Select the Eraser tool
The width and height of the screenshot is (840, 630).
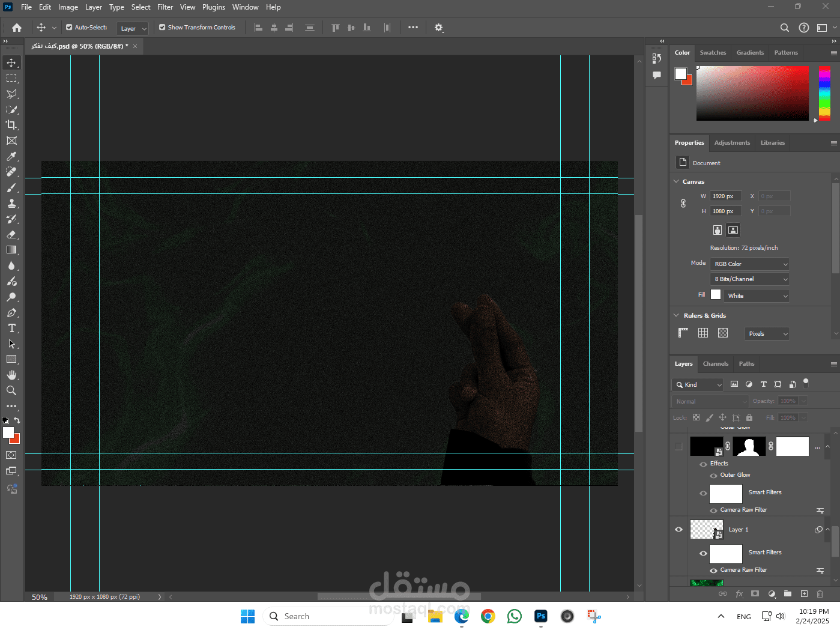tap(11, 234)
